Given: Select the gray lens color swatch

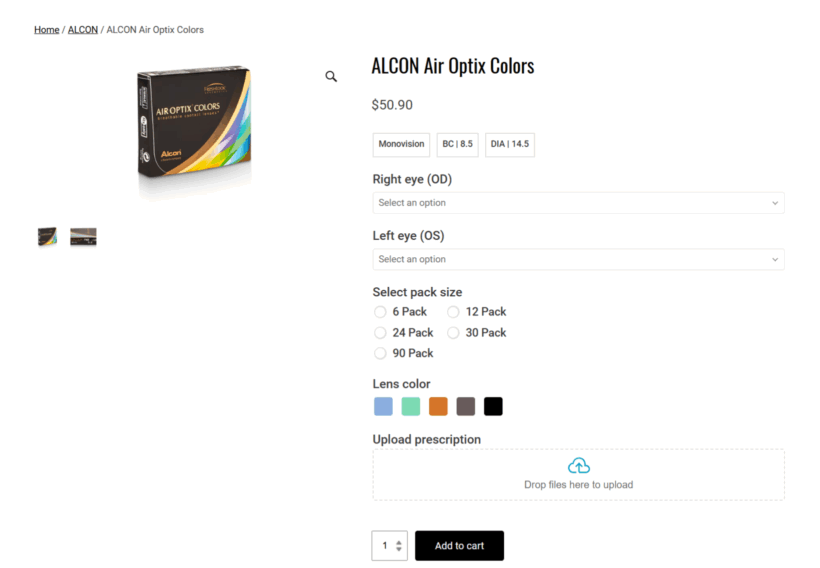Looking at the screenshot, I should [x=466, y=406].
